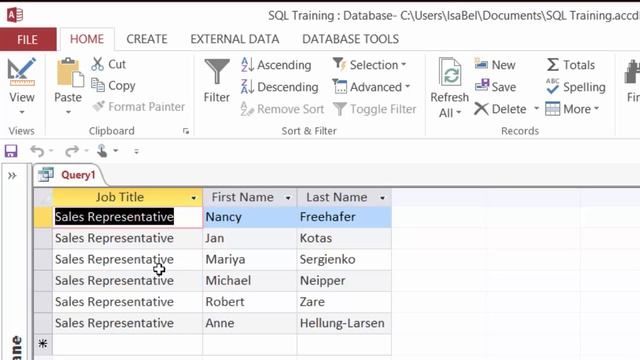Click the View design icon
This screenshot has width=640, height=360.
pyautogui.click(x=22, y=72)
